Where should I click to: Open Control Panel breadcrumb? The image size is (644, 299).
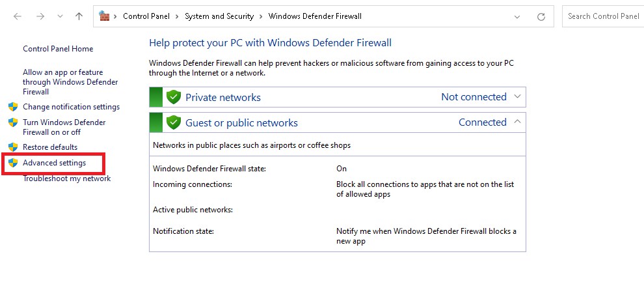[x=146, y=16]
